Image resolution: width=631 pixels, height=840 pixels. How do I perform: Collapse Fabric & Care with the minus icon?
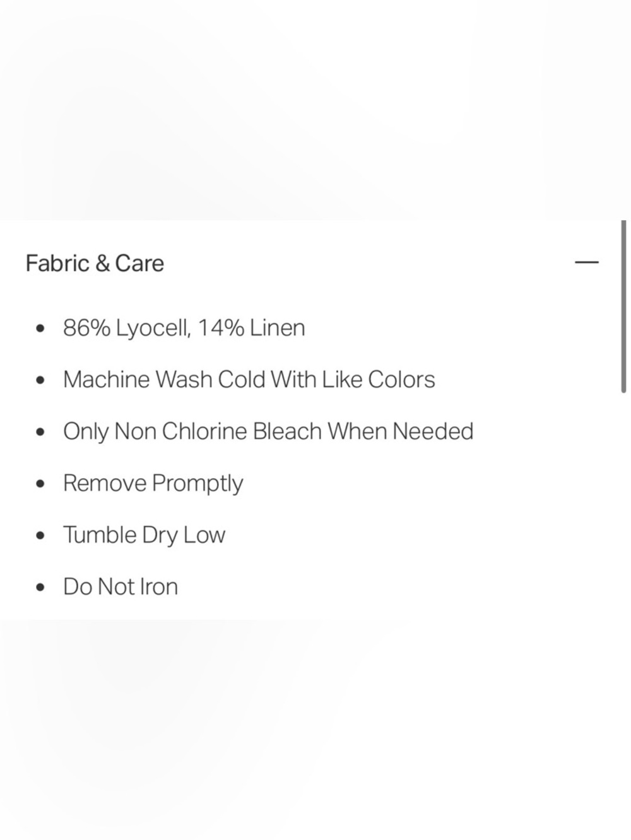(x=587, y=262)
